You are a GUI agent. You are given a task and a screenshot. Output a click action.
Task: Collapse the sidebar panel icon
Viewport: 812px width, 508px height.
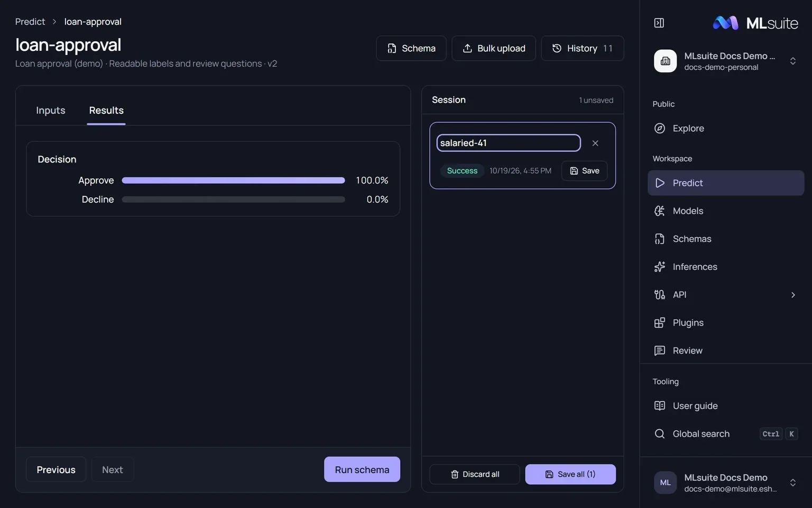tap(659, 23)
